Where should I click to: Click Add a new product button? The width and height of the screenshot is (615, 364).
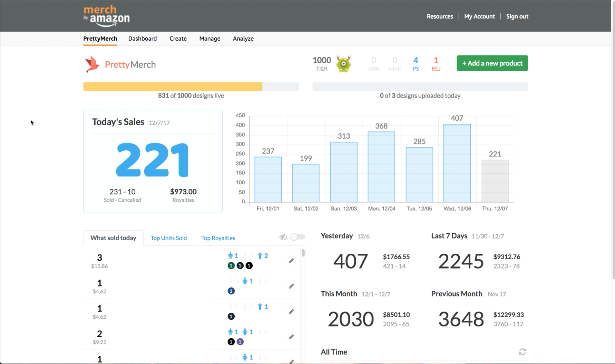click(492, 63)
